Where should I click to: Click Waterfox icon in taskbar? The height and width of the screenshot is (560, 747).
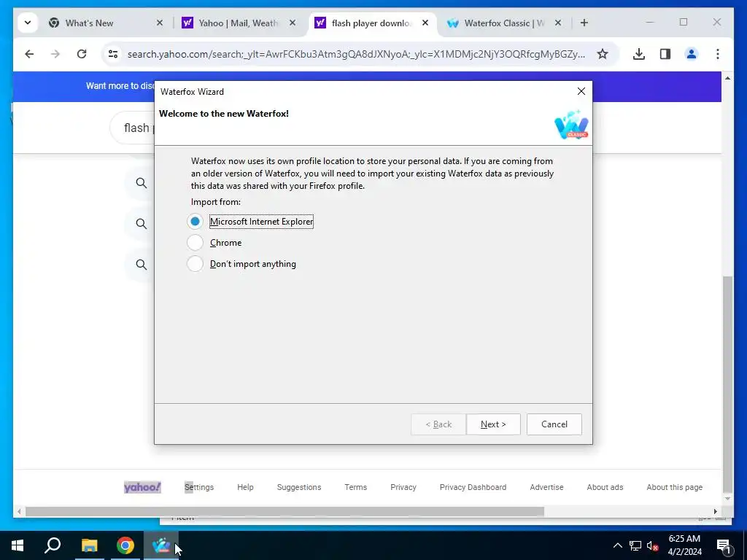pyautogui.click(x=161, y=545)
